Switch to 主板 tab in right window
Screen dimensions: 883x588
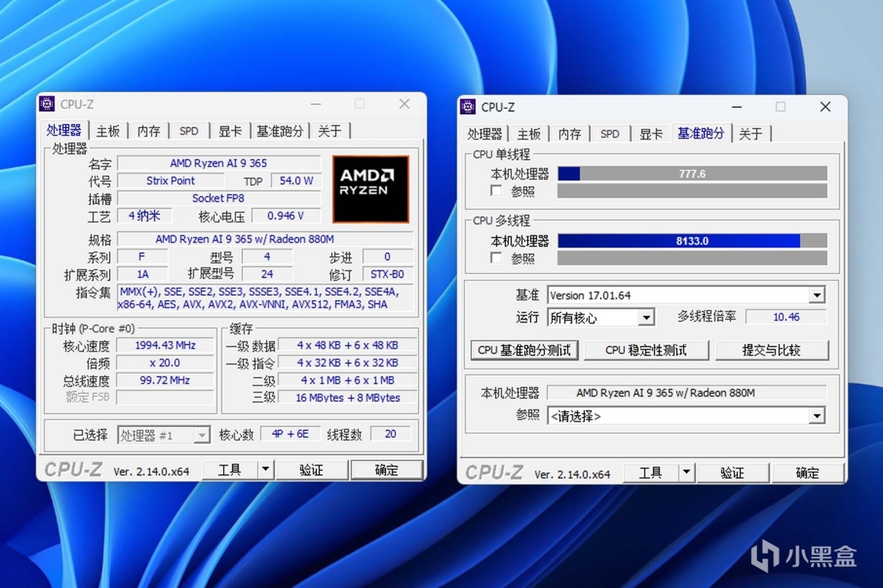(x=528, y=134)
